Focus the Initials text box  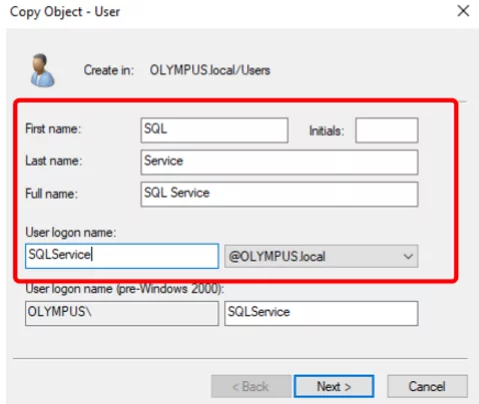(x=387, y=130)
